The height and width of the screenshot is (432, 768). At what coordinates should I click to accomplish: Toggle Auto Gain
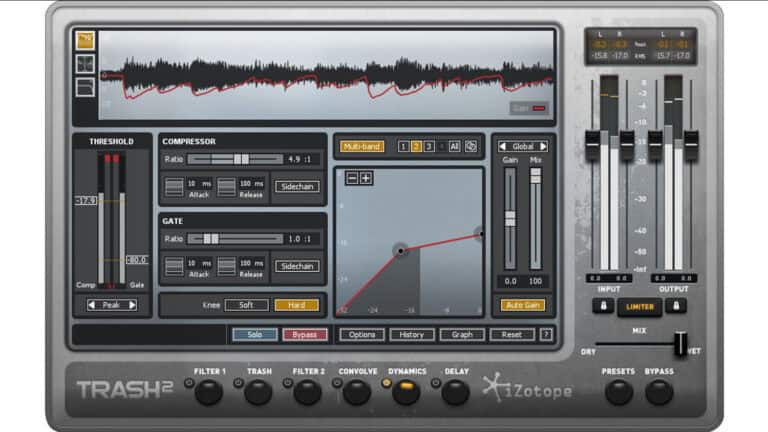(523, 305)
